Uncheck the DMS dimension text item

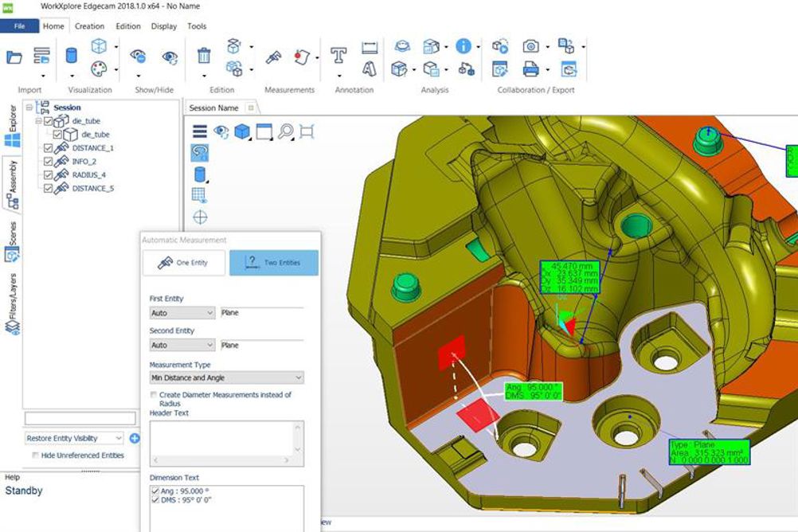156,500
